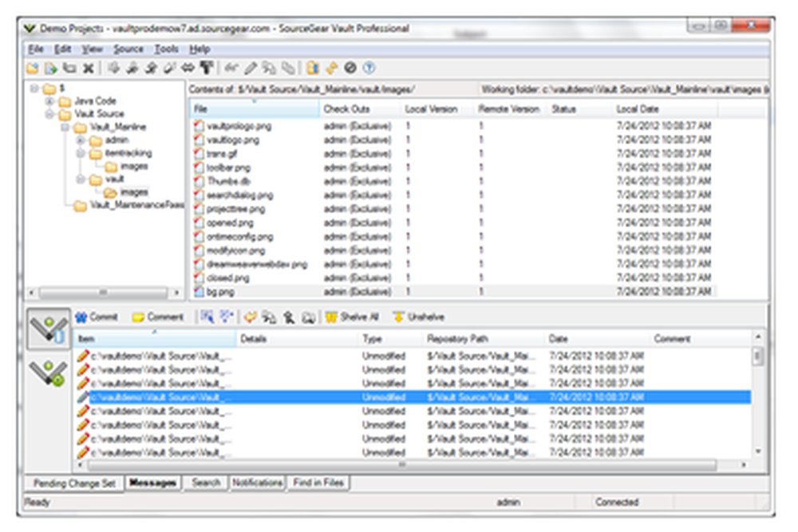Switch to the Search tab
This screenshot has height=532, width=798.
click(206, 483)
